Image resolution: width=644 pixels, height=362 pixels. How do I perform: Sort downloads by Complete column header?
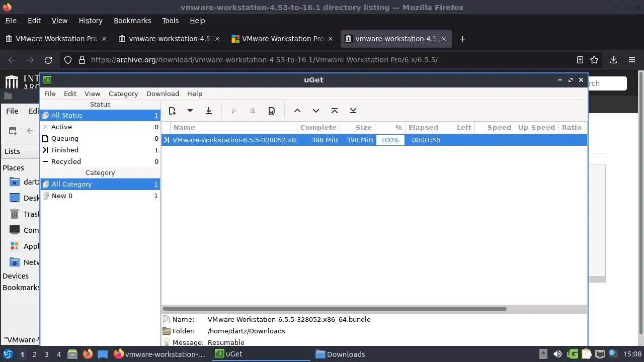tap(318, 127)
